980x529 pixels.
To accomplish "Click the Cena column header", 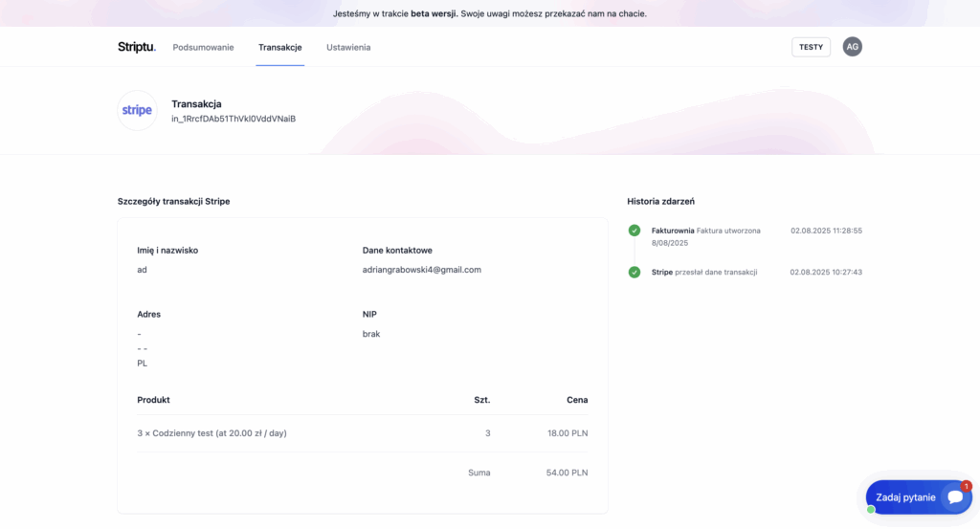I will click(x=577, y=400).
